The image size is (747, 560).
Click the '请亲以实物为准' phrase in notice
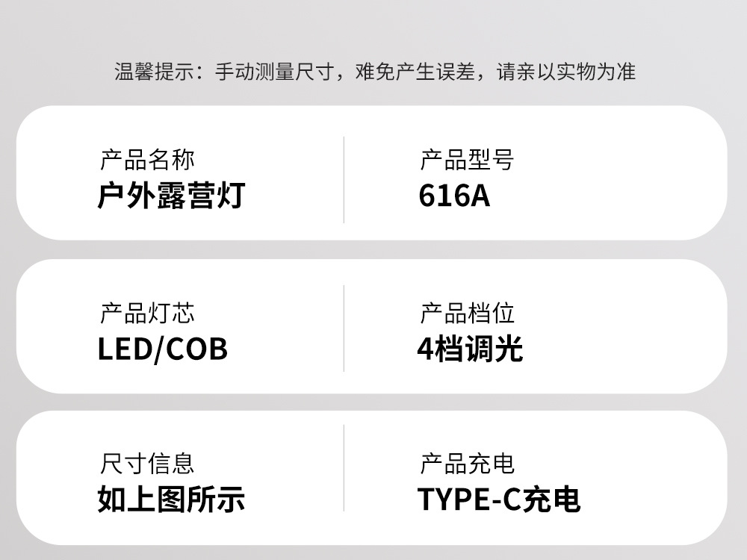[x=566, y=72]
